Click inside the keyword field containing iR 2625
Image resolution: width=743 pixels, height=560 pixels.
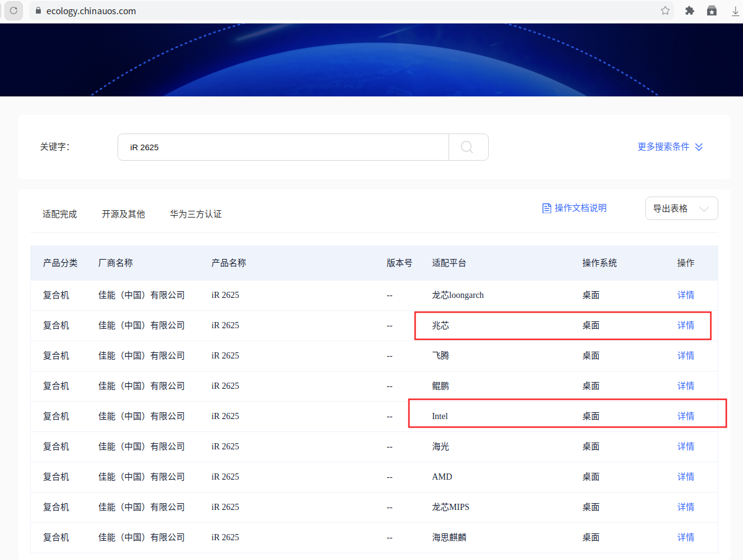283,147
